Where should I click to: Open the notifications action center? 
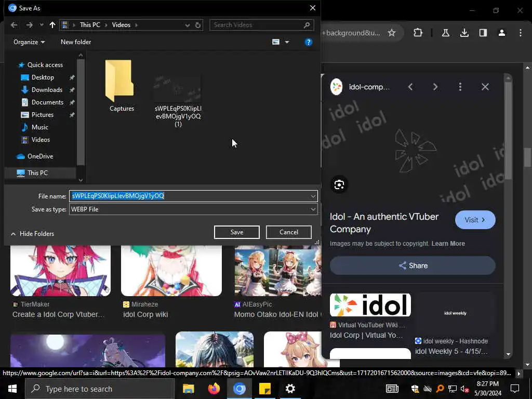(515, 389)
